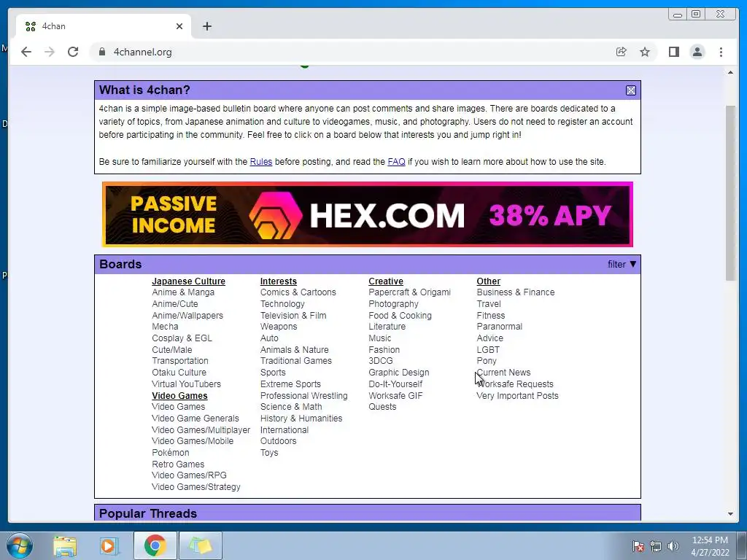This screenshot has width=747, height=560.
Task: Open the Traditional Games board
Action: tap(296, 361)
